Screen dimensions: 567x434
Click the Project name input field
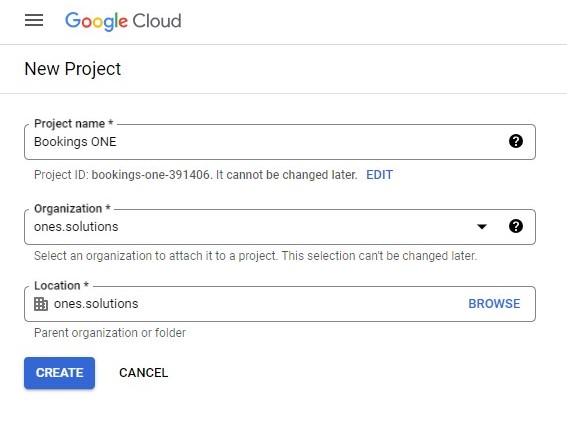(x=280, y=142)
